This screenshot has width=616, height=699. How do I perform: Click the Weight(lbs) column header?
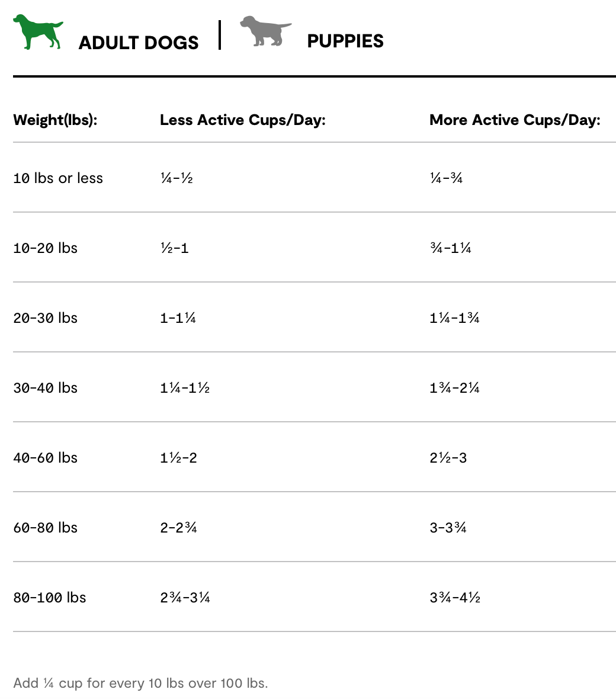55,120
